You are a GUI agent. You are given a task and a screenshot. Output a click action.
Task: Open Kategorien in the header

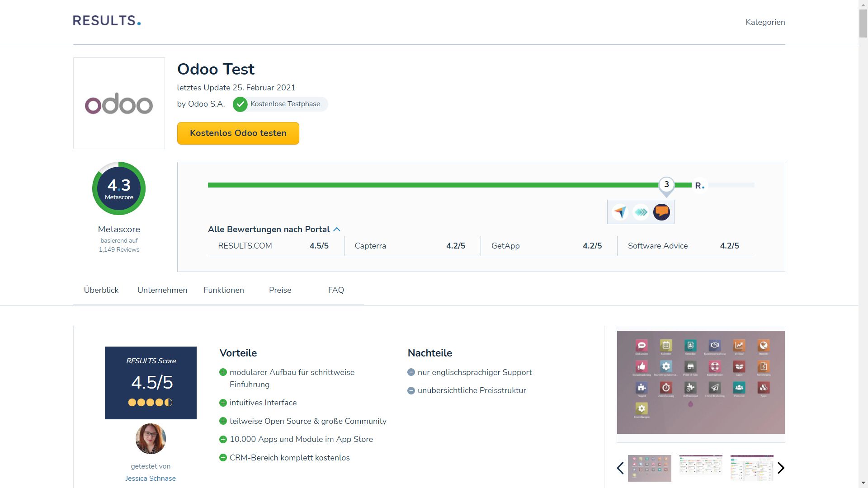[765, 22]
